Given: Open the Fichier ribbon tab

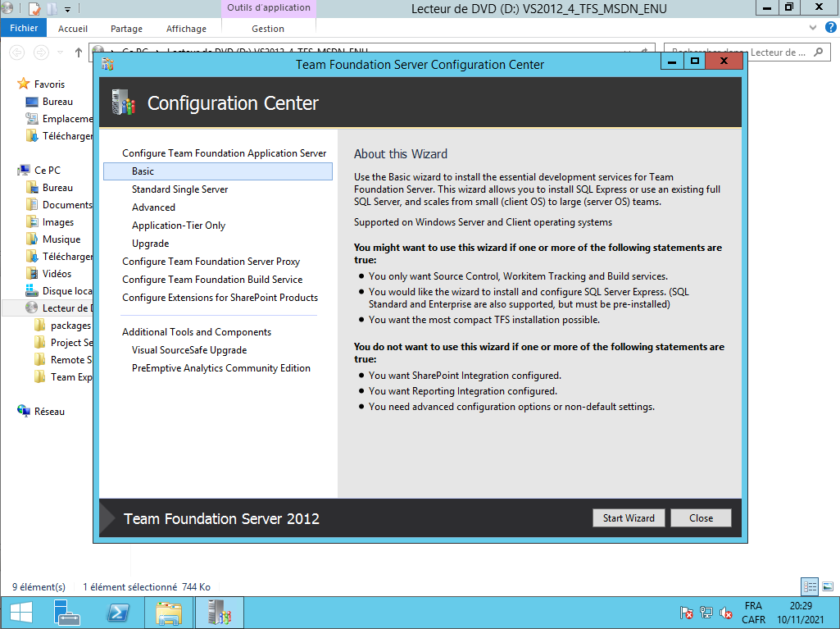Looking at the screenshot, I should pos(24,29).
